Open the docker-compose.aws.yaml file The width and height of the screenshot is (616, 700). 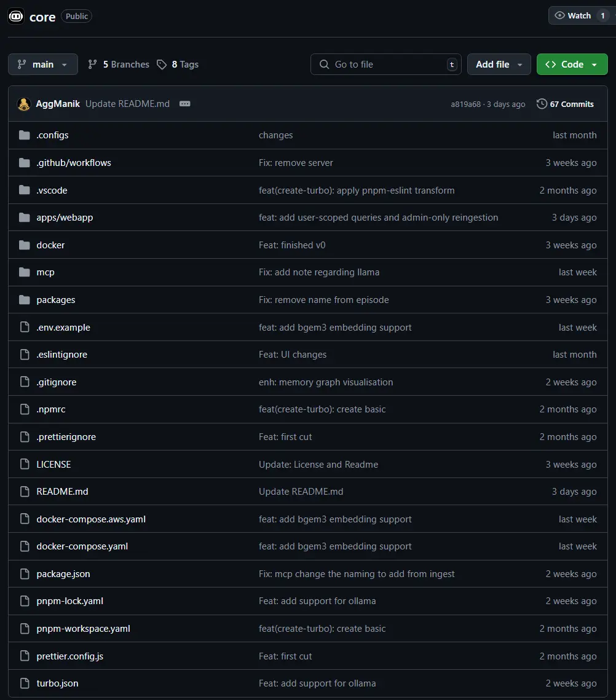[91, 519]
